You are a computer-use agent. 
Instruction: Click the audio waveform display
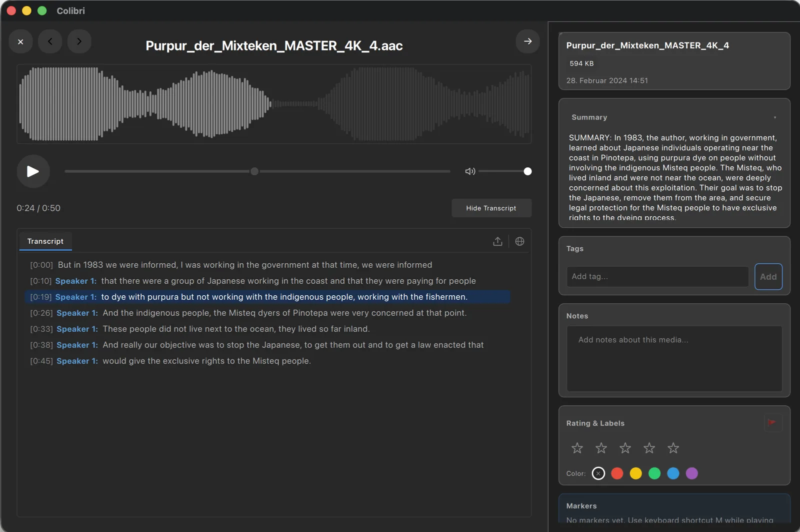[274, 104]
